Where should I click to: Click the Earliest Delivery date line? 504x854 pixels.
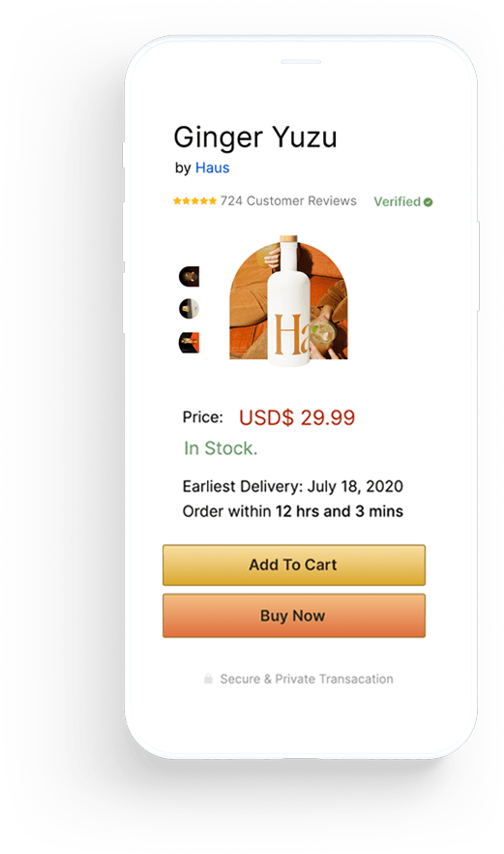293,486
